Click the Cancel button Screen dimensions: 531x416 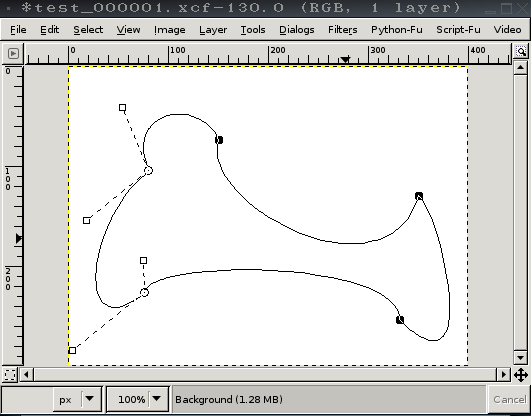tap(509, 400)
